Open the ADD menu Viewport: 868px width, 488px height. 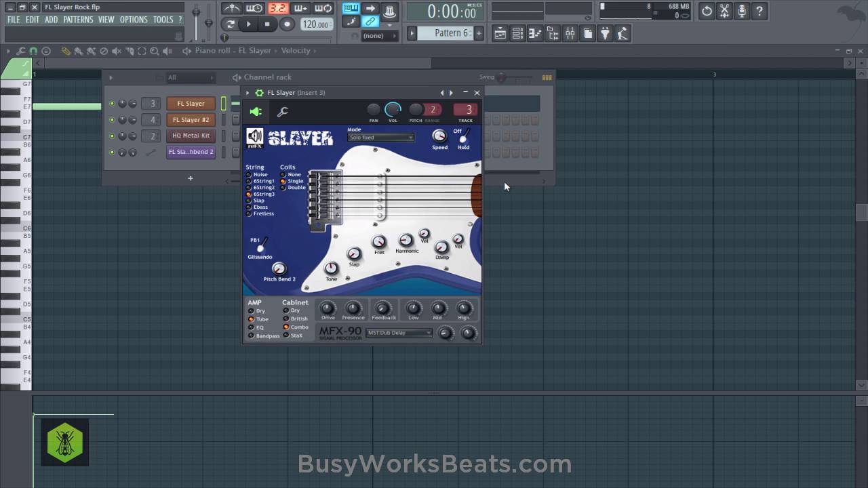pos(52,20)
